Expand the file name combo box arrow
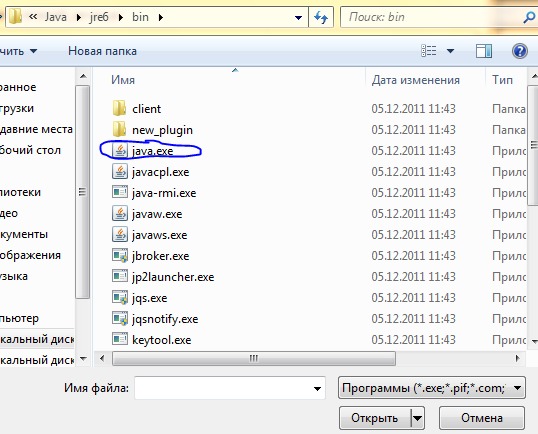The image size is (538, 434). pos(317,389)
